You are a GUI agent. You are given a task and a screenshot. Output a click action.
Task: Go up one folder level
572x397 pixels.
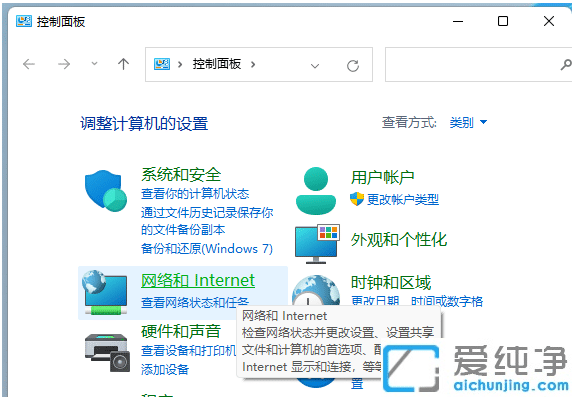123,64
